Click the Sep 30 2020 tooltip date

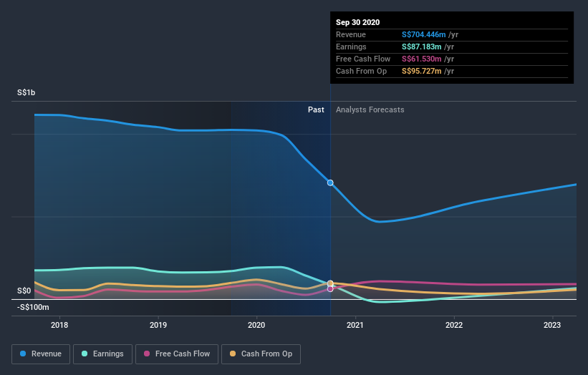(x=358, y=22)
